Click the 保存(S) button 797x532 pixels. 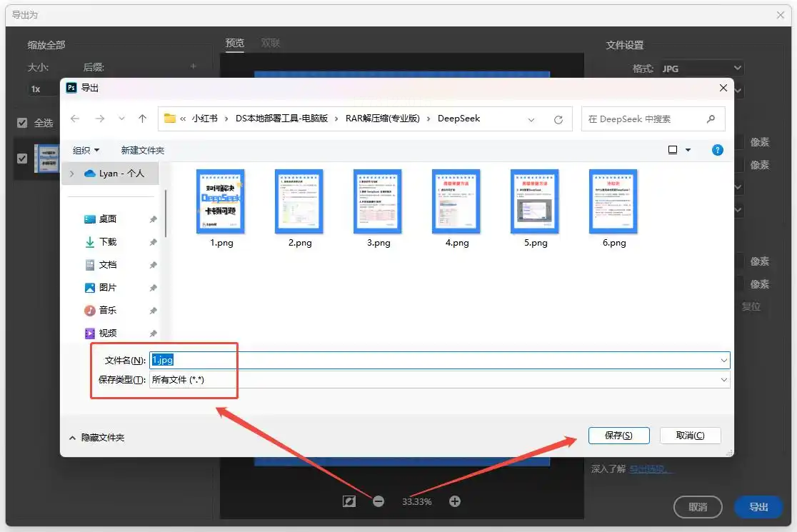(618, 436)
